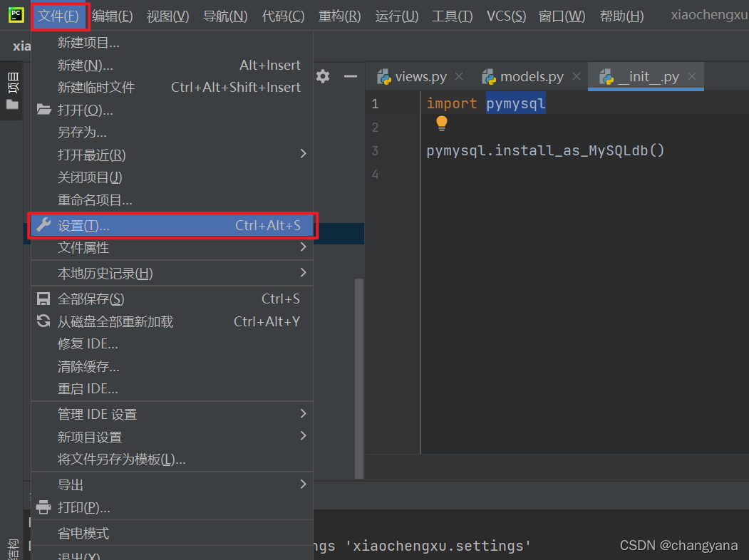The image size is (749, 560).
Task: Click the open-folder icon beside 打开(O)
Action: point(44,110)
